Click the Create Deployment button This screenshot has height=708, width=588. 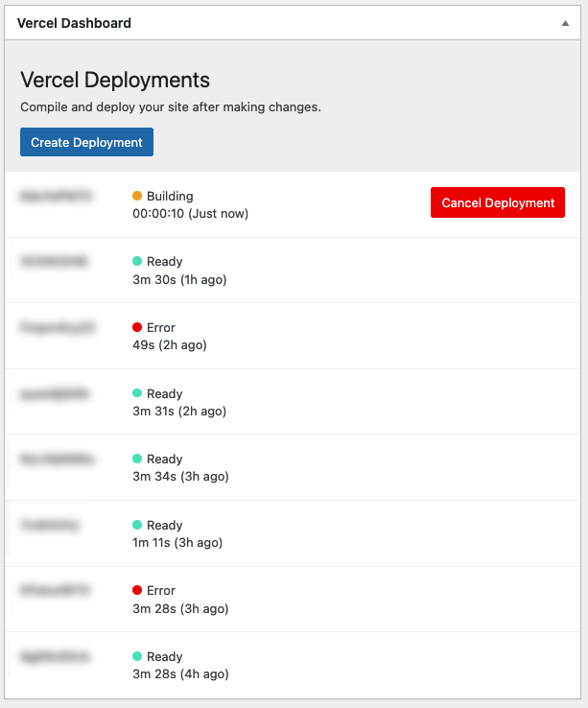(86, 142)
